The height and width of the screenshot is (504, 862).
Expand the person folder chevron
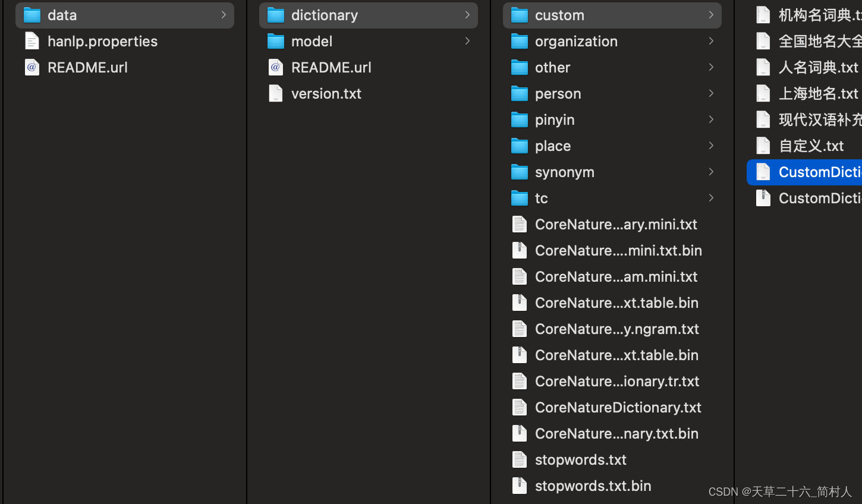point(711,93)
